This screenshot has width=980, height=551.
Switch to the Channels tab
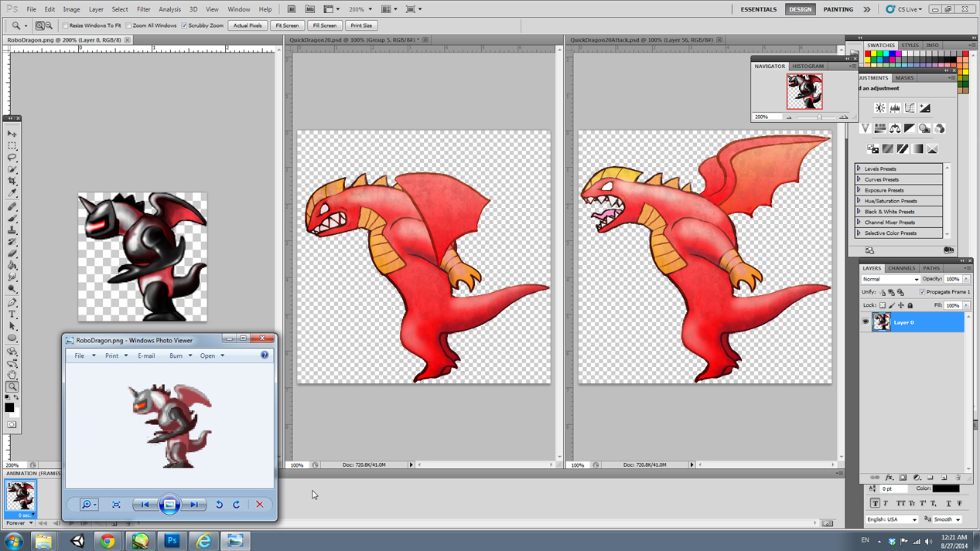901,268
